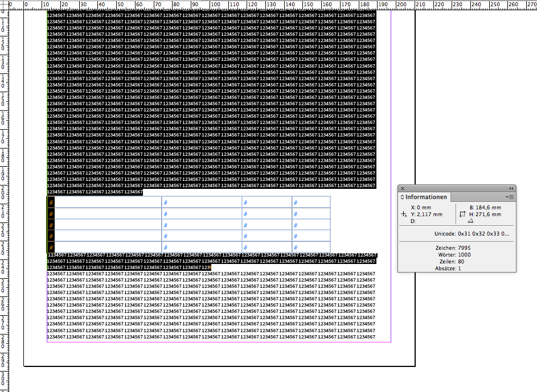Click the Unicode 0x31 0x32 0x33 readout
The width and height of the screenshot is (537, 392).
tap(472, 234)
